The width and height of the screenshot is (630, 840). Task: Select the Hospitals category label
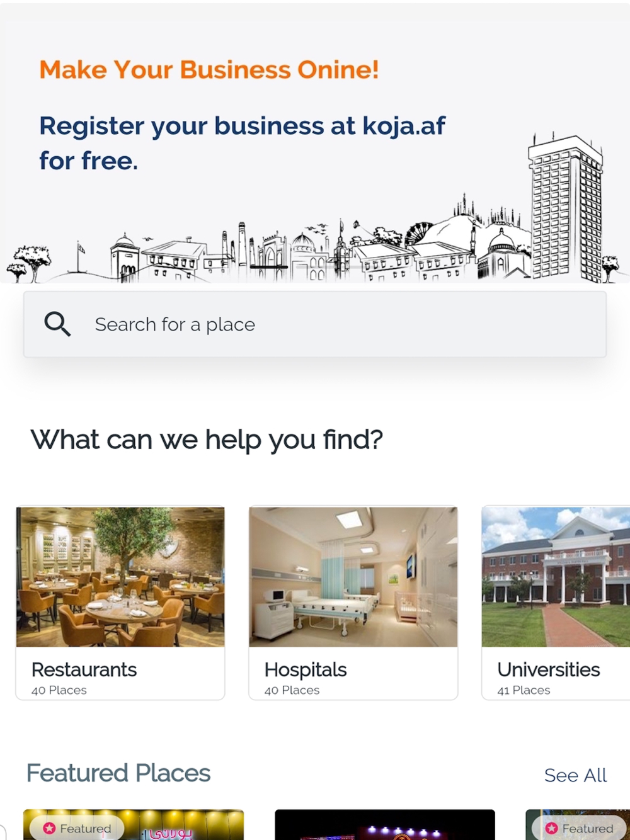(306, 669)
